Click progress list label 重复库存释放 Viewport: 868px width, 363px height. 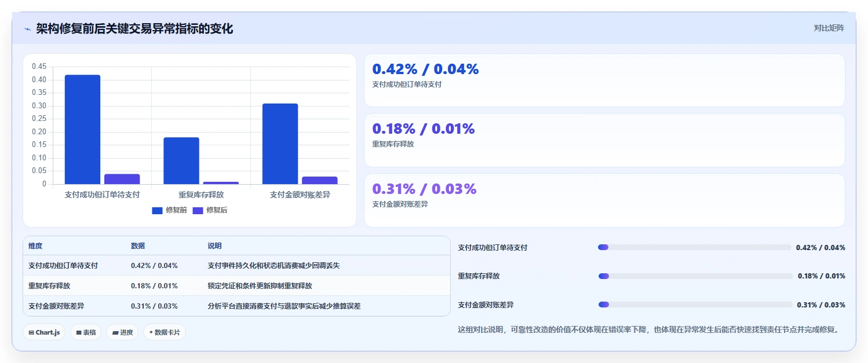click(479, 276)
